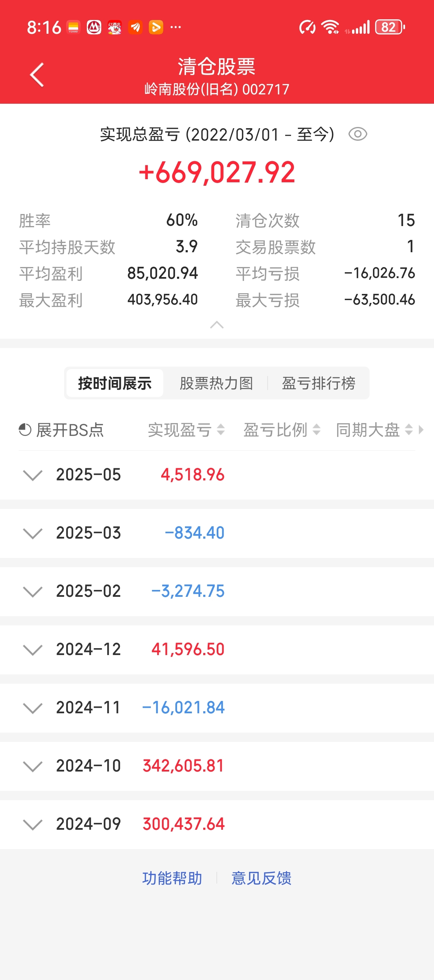Screen dimensions: 434x980
Task: Open the 功能帮助 link
Action: [x=172, y=878]
